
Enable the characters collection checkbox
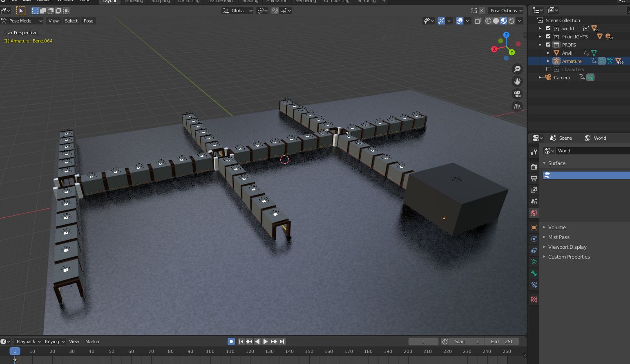click(548, 69)
